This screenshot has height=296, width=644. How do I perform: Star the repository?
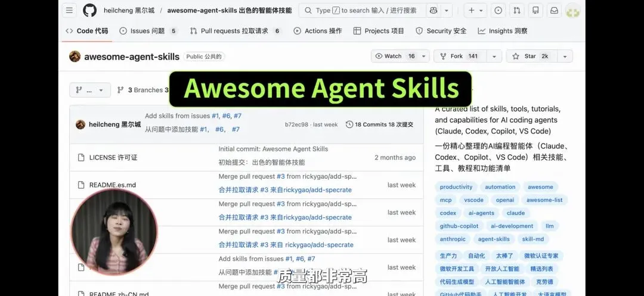pyautogui.click(x=531, y=56)
